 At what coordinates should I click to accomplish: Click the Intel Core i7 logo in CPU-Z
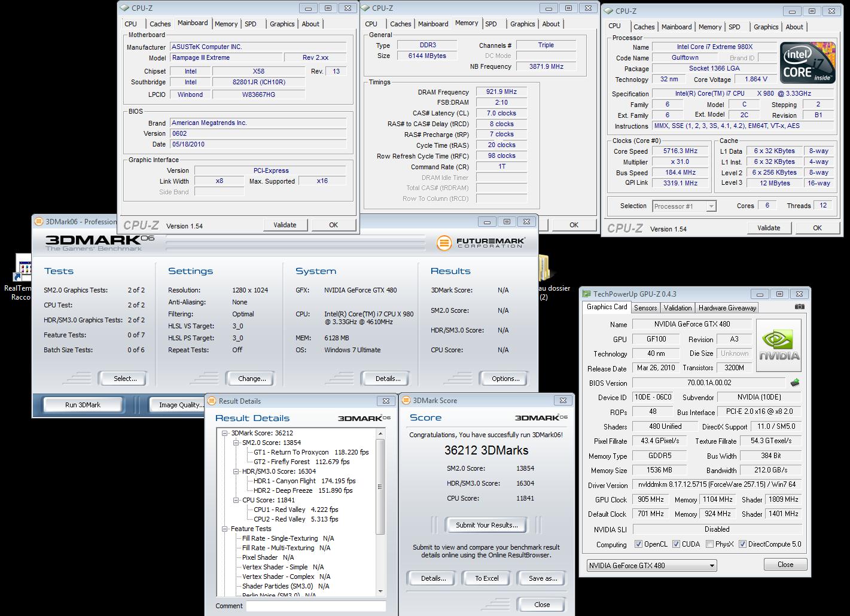[808, 63]
